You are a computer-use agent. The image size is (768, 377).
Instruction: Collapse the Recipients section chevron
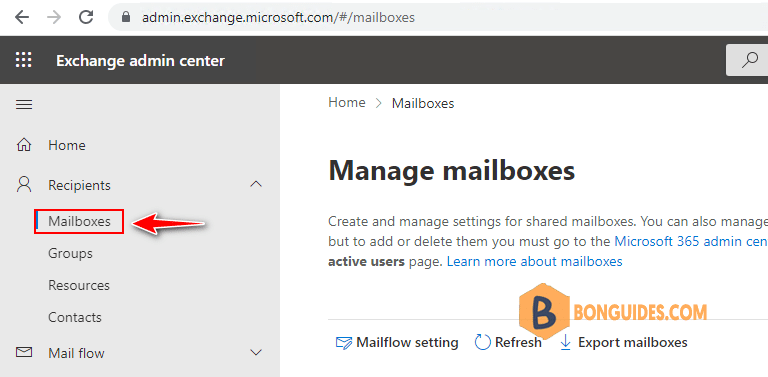(256, 185)
